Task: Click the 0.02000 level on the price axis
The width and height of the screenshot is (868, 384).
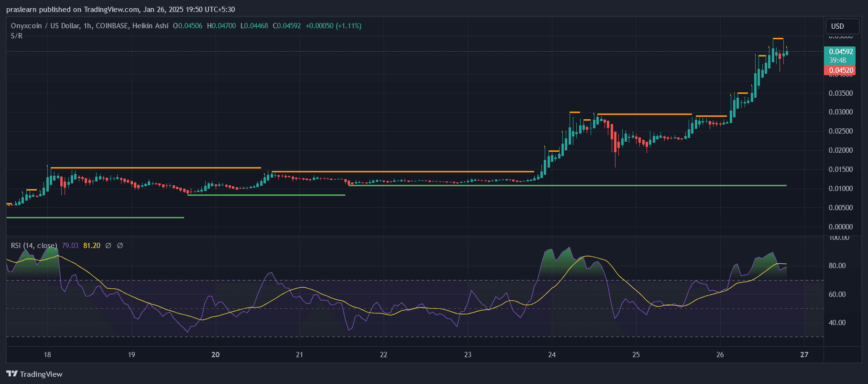Action: click(x=840, y=150)
